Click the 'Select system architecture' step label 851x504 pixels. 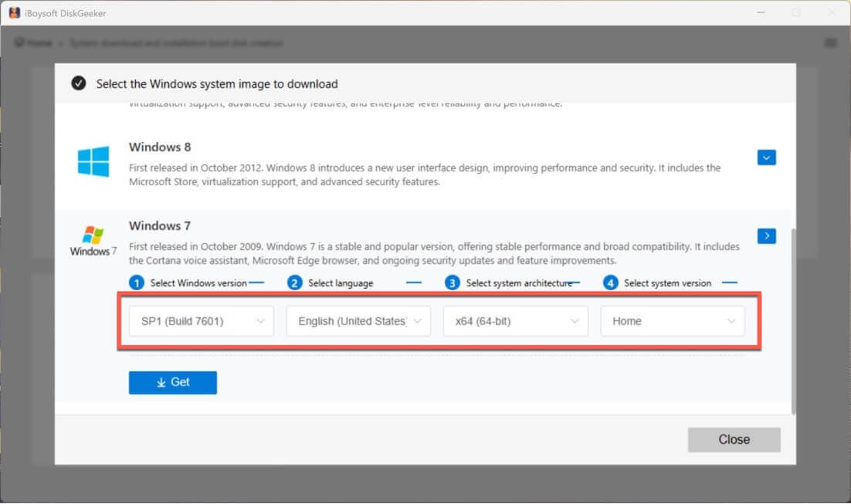click(519, 283)
